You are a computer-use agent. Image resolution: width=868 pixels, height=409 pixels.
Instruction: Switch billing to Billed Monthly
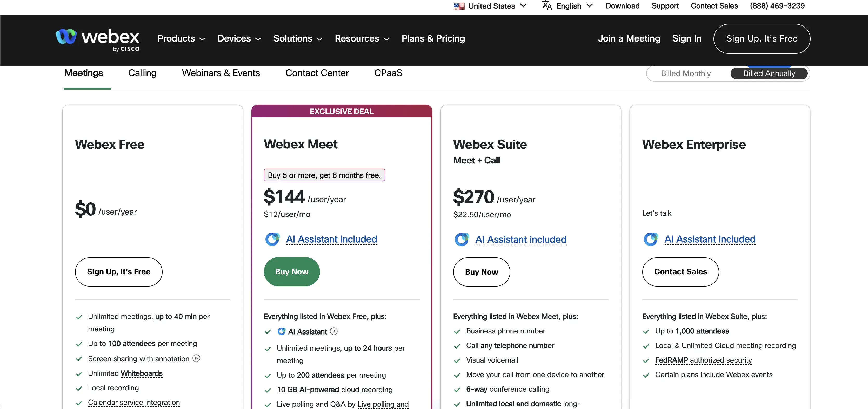click(685, 73)
